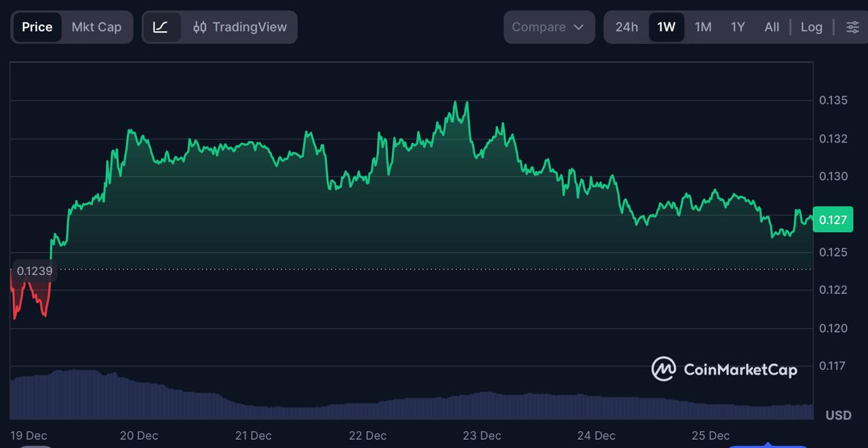Open the Compare dropdown

pyautogui.click(x=539, y=27)
